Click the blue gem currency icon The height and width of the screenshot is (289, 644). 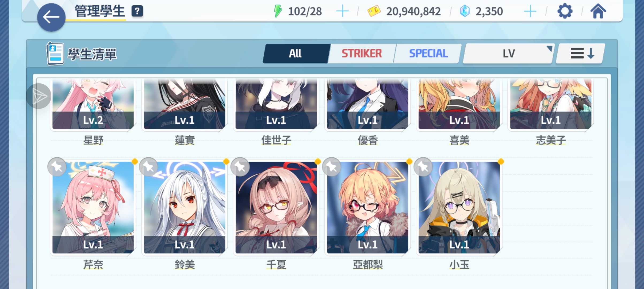click(465, 11)
